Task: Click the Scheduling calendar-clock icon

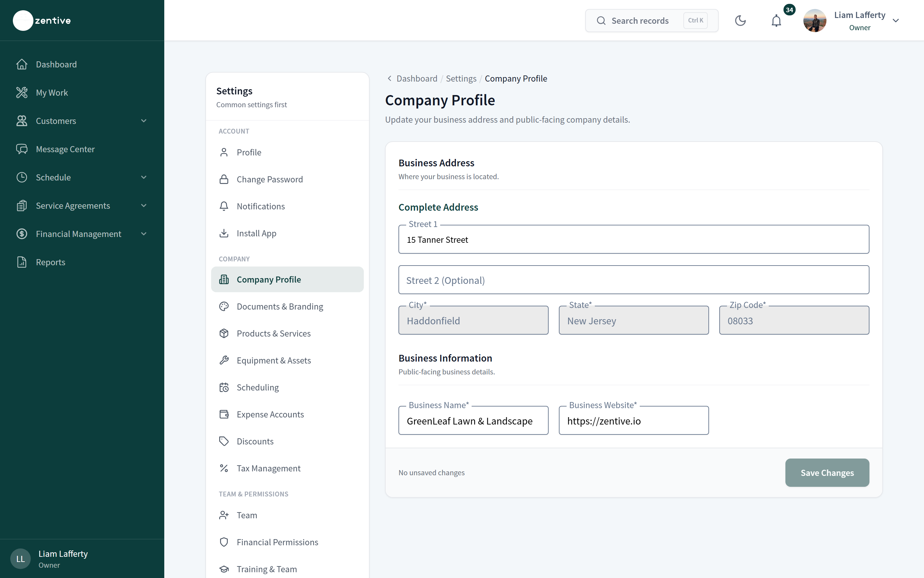Action: pyautogui.click(x=224, y=388)
